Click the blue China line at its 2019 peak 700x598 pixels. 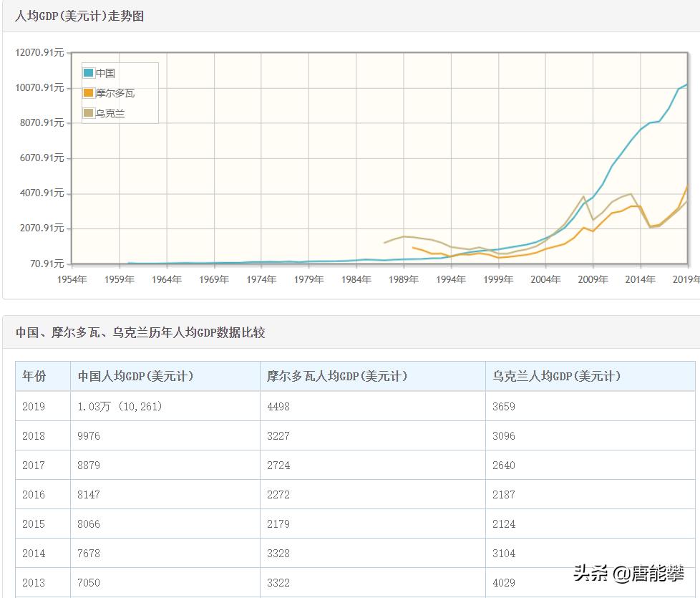tap(687, 85)
